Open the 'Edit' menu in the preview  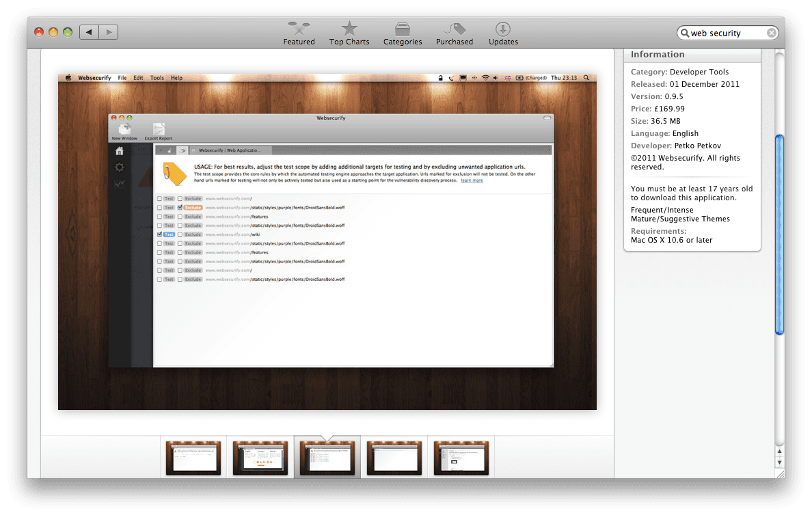tap(138, 78)
